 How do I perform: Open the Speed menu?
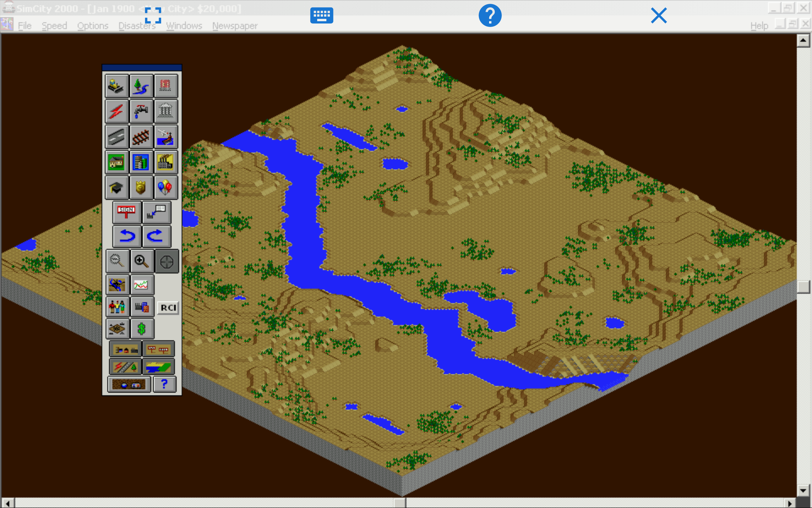pos(54,25)
